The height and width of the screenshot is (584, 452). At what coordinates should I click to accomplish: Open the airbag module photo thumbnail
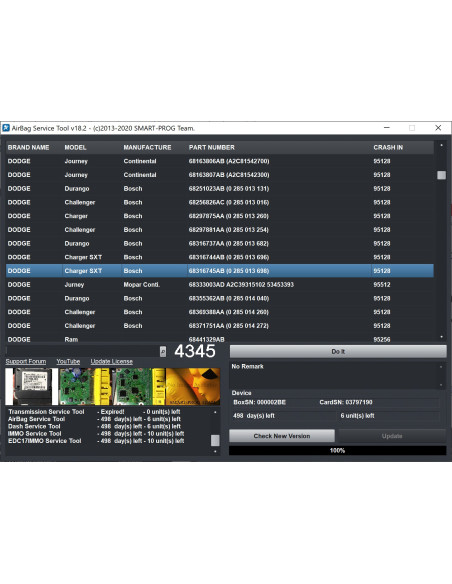(x=32, y=387)
